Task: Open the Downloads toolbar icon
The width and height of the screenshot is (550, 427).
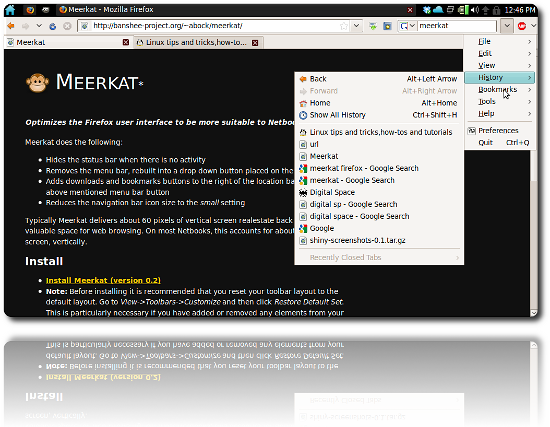Action: [373, 26]
